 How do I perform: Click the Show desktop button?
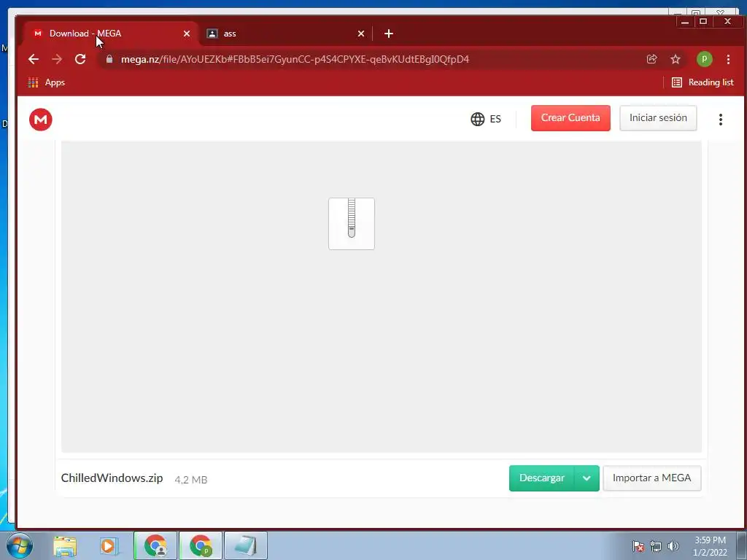coord(742,545)
